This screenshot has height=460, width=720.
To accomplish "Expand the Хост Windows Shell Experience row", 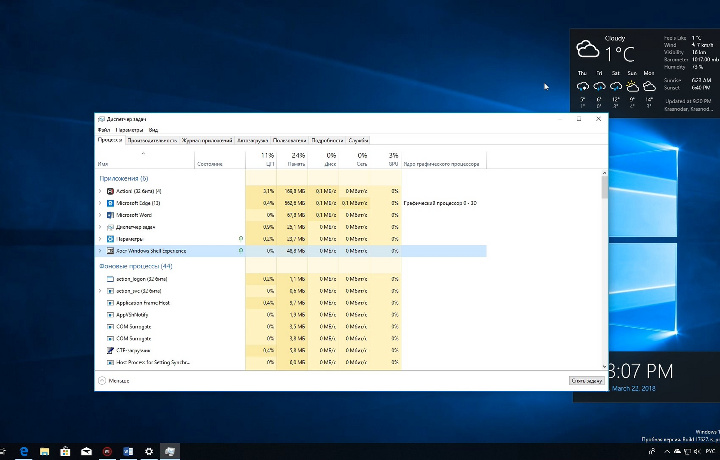I will point(100,251).
